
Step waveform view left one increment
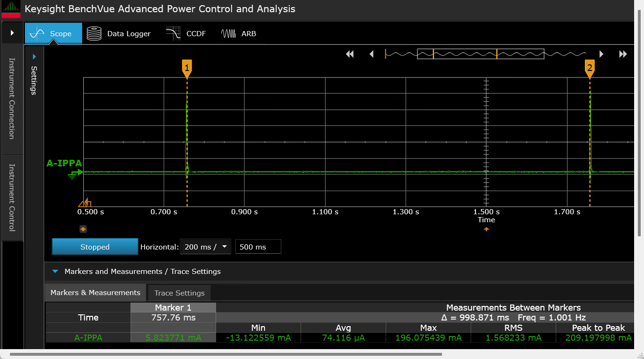pyautogui.click(x=372, y=54)
